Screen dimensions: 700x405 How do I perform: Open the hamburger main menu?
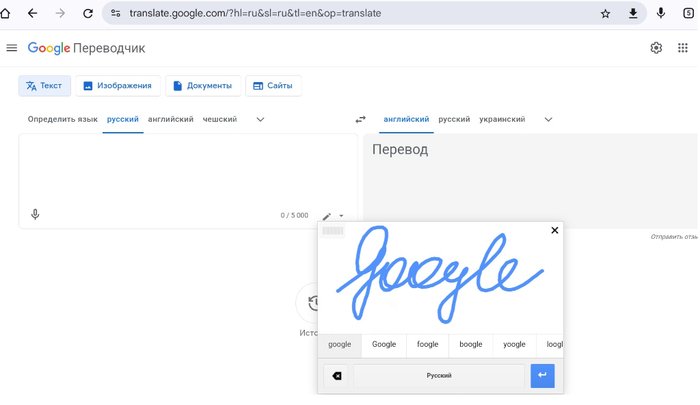click(12, 48)
